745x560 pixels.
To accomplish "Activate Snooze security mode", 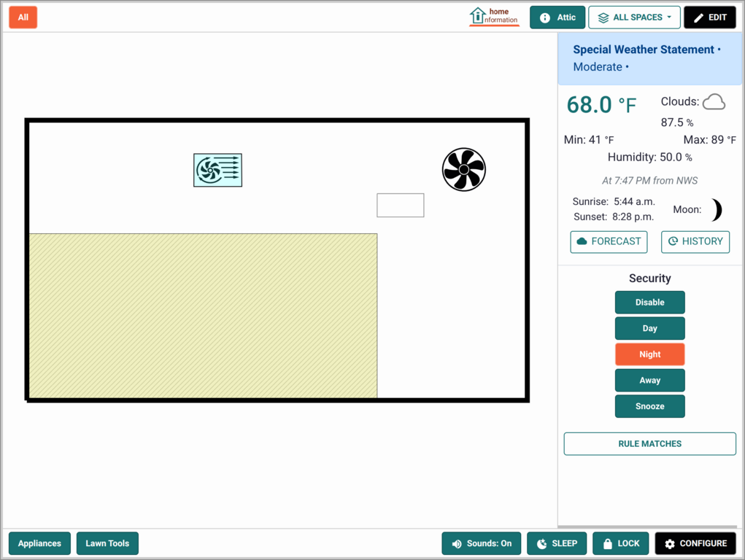I will (649, 406).
